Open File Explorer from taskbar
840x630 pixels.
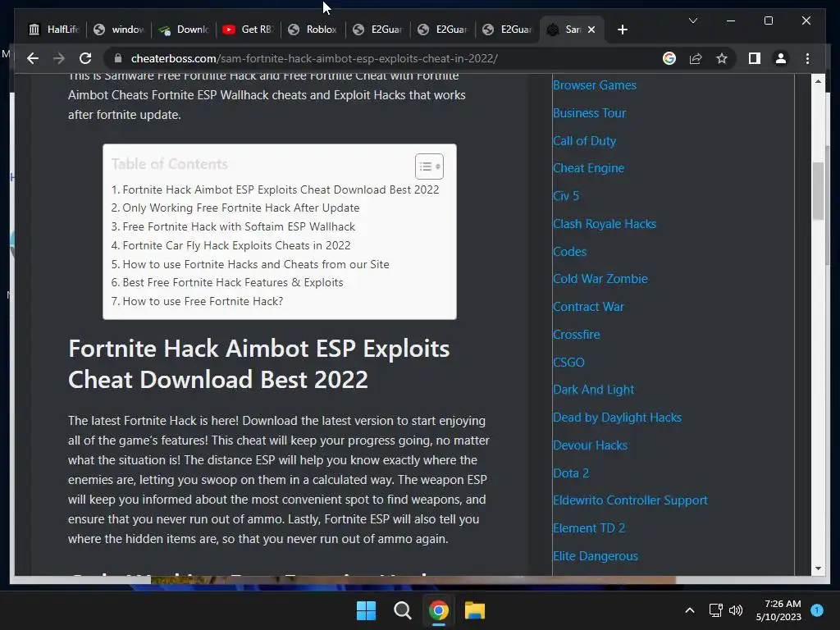tap(475, 610)
